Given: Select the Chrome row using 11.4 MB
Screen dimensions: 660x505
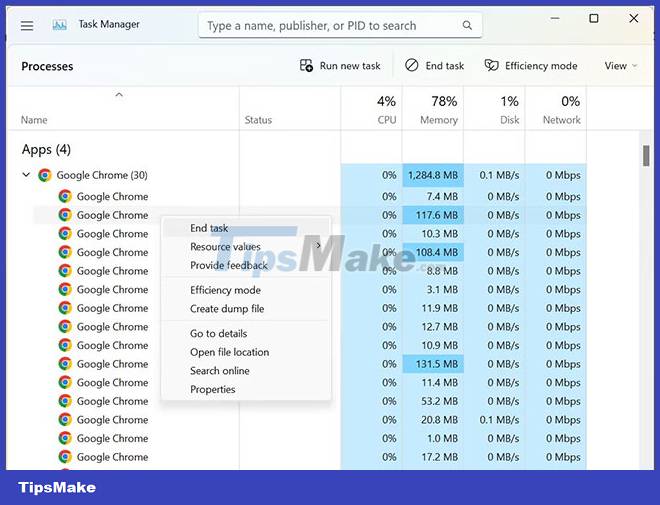Looking at the screenshot, I should [297, 382].
